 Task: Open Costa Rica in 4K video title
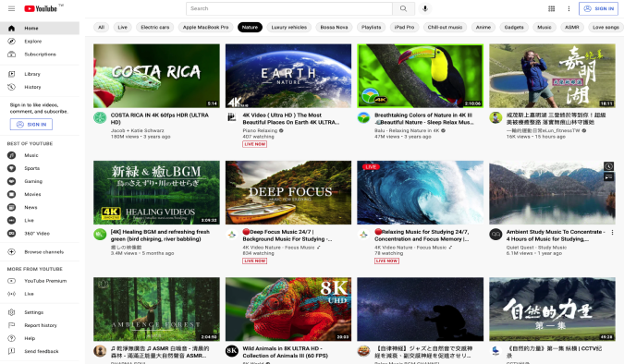click(x=160, y=118)
